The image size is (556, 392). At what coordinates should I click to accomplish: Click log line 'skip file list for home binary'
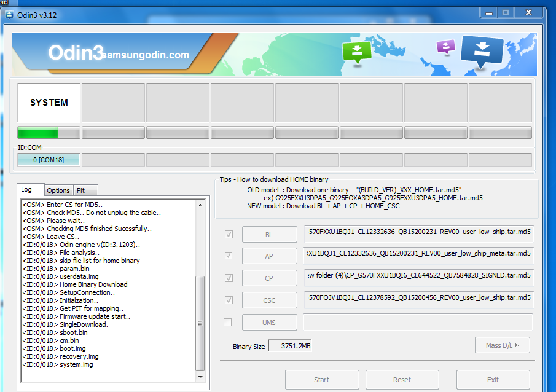(81, 261)
